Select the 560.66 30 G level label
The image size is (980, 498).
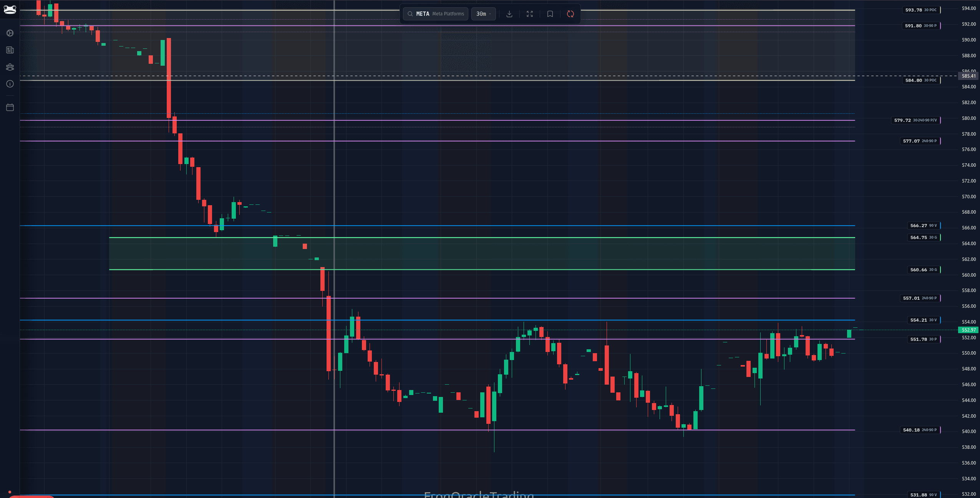point(924,270)
